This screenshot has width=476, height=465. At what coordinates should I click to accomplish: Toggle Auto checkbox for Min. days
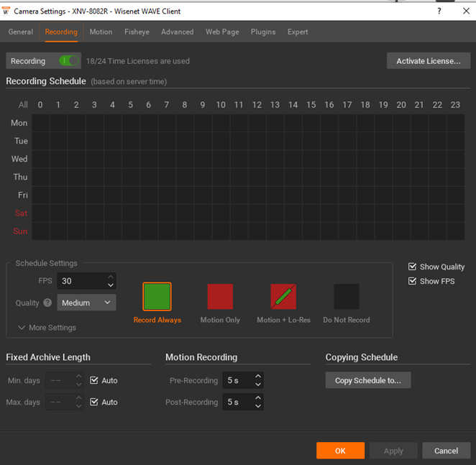(93, 380)
